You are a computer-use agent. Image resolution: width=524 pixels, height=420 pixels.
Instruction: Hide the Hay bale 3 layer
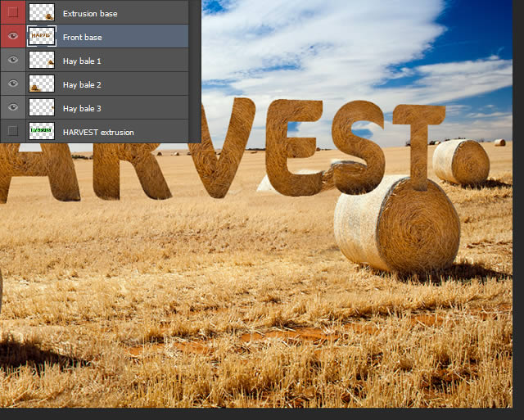tap(13, 107)
